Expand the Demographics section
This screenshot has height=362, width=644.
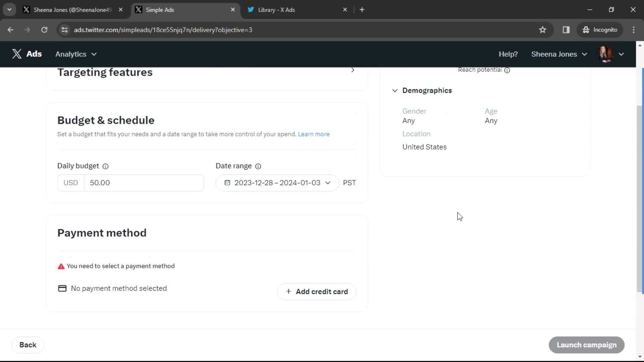coord(395,90)
